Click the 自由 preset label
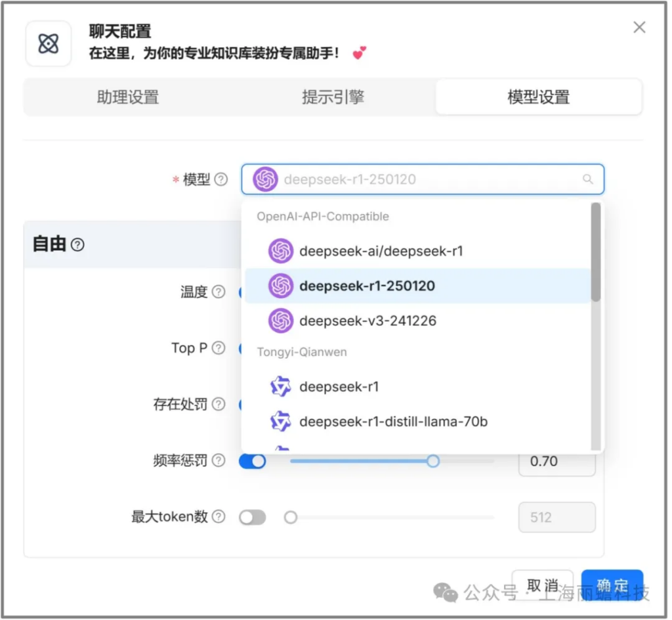 (x=49, y=244)
